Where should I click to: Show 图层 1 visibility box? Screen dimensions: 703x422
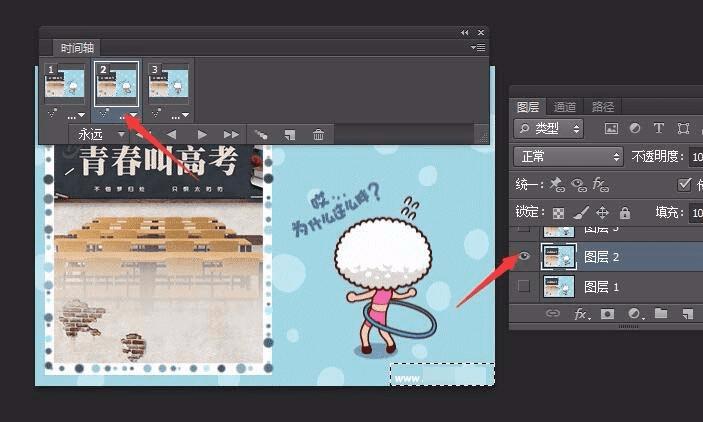(x=524, y=286)
